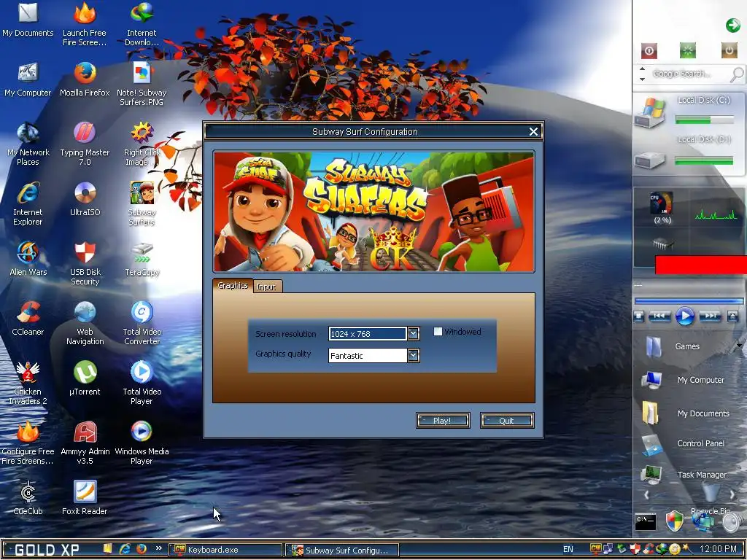Select the My Computer desktop icon
This screenshot has height=560, width=747.
pyautogui.click(x=28, y=79)
